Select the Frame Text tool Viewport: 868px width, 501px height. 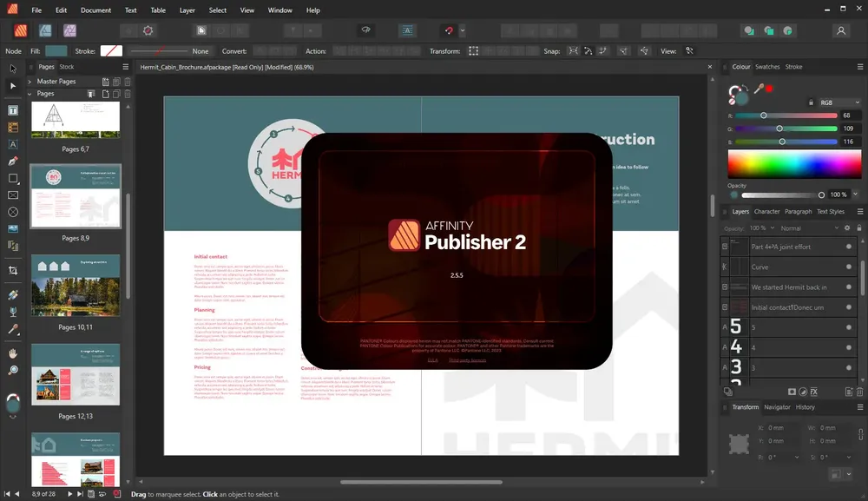(x=13, y=110)
